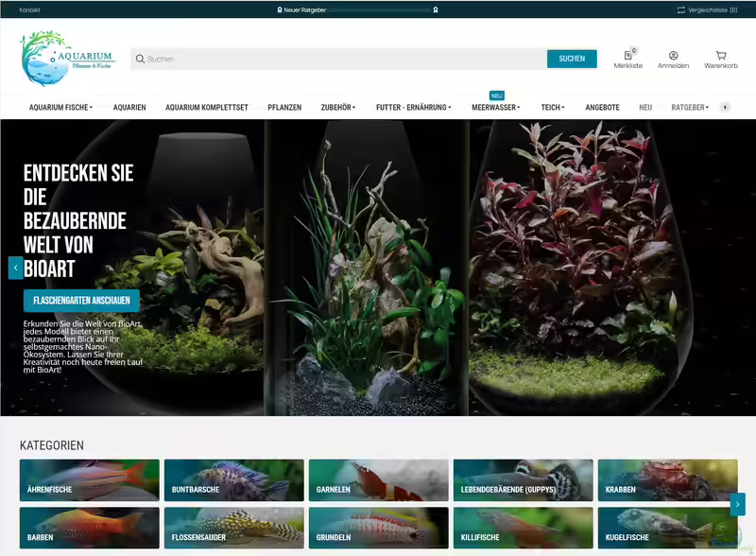Image resolution: width=756 pixels, height=556 pixels.
Task: Click the next arrow beside category tiles
Action: [740, 504]
